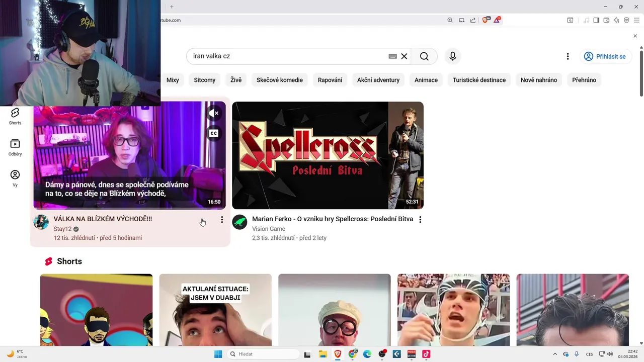This screenshot has height=362, width=644.
Task: Open File Explorer from the taskbar
Action: click(323, 354)
